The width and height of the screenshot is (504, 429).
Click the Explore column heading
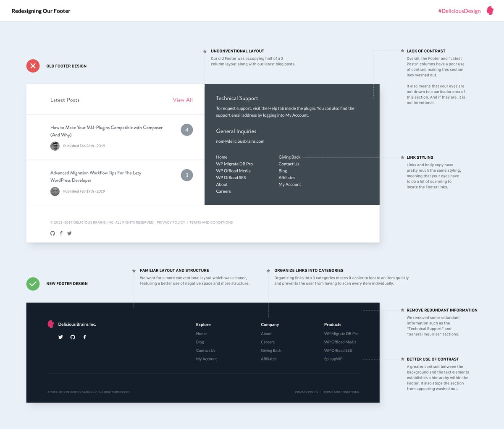203,324
